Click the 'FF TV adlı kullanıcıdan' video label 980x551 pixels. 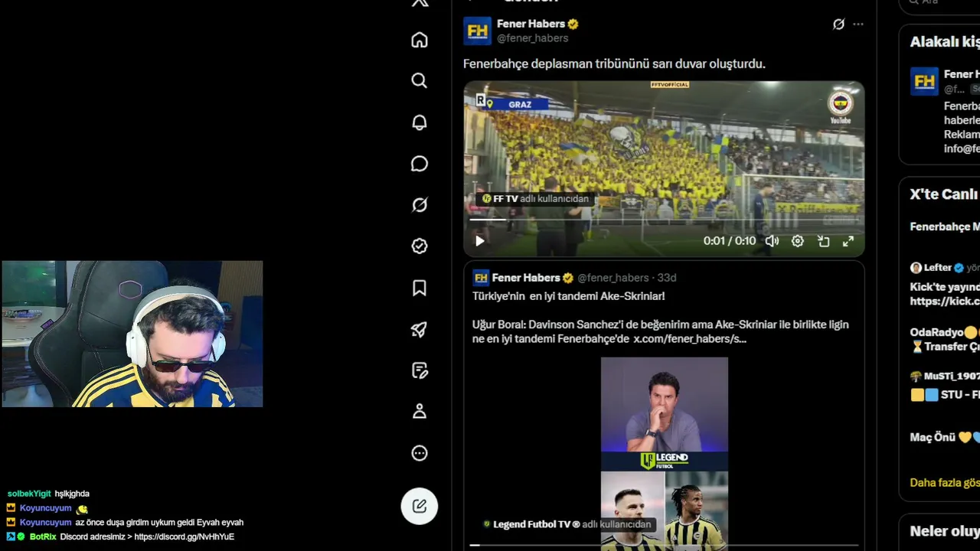tap(535, 199)
